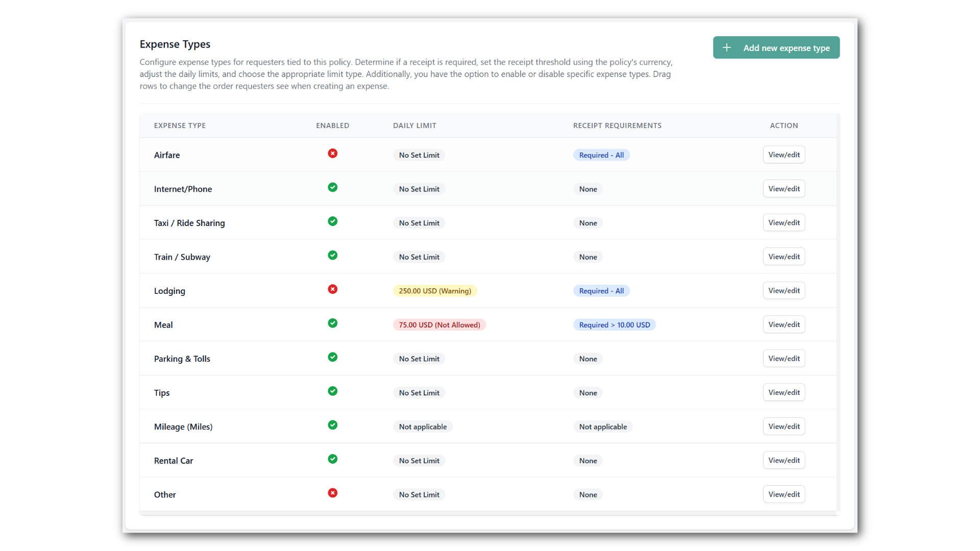Open View/edit for Airfare
980x551 pixels.
click(x=783, y=155)
